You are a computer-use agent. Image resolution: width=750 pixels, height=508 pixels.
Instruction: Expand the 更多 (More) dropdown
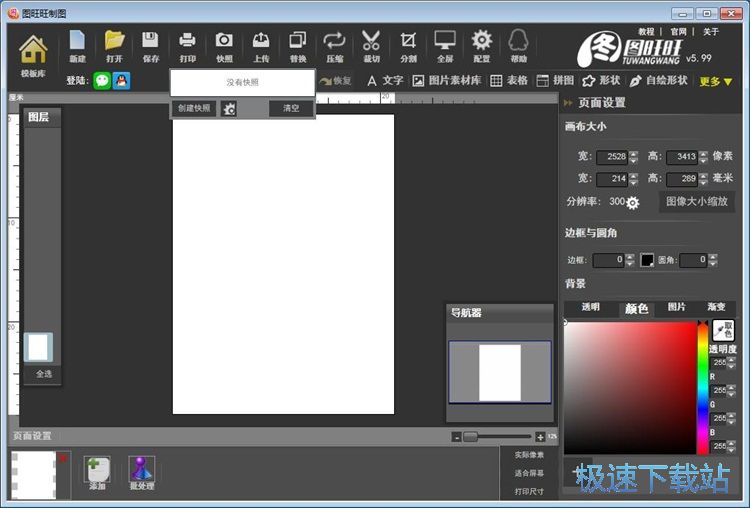pyautogui.click(x=715, y=81)
